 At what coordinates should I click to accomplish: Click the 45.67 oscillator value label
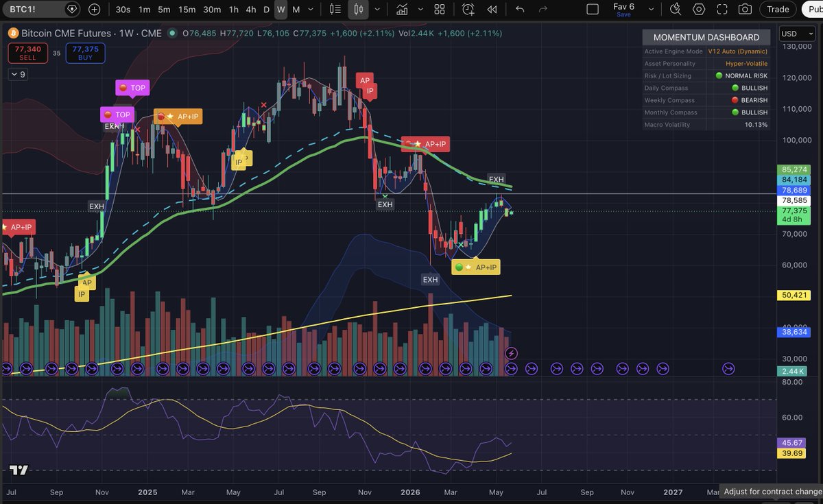pos(792,443)
